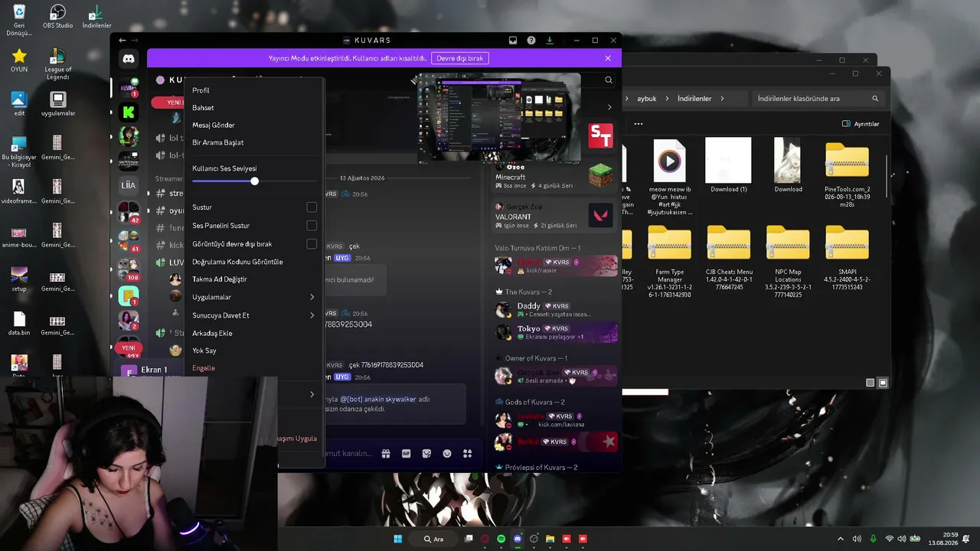Show hidden system tray icons
The image size is (980, 551).
click(841, 539)
